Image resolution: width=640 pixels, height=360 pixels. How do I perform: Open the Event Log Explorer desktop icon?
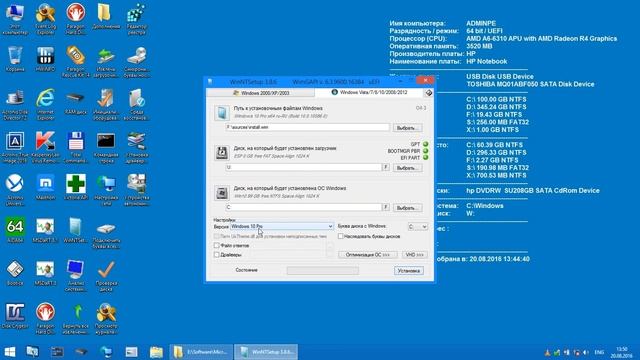(45, 18)
